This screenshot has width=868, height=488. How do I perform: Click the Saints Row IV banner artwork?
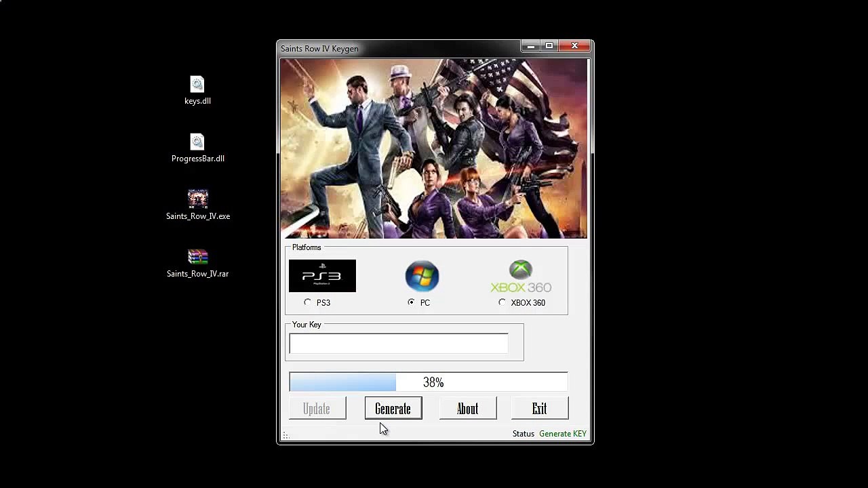[434, 148]
